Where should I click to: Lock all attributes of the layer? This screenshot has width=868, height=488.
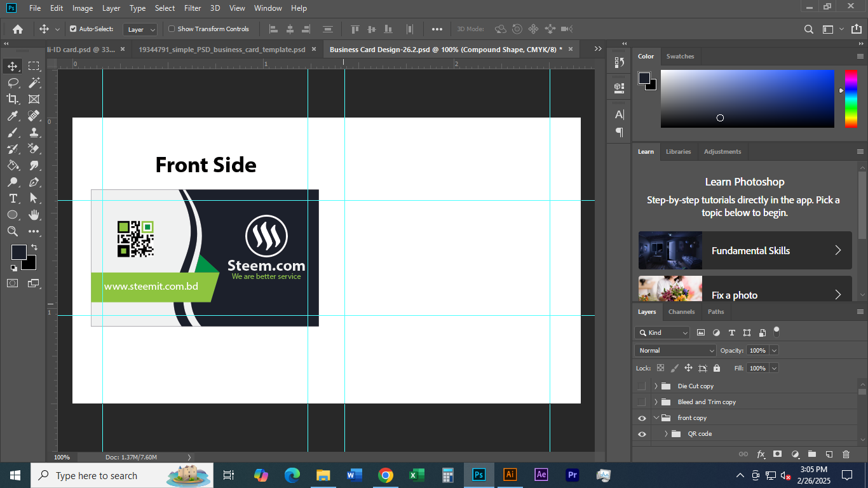point(717,368)
